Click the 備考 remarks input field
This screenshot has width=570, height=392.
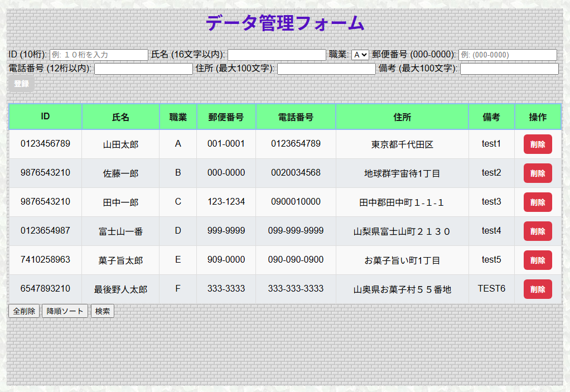[x=509, y=69]
